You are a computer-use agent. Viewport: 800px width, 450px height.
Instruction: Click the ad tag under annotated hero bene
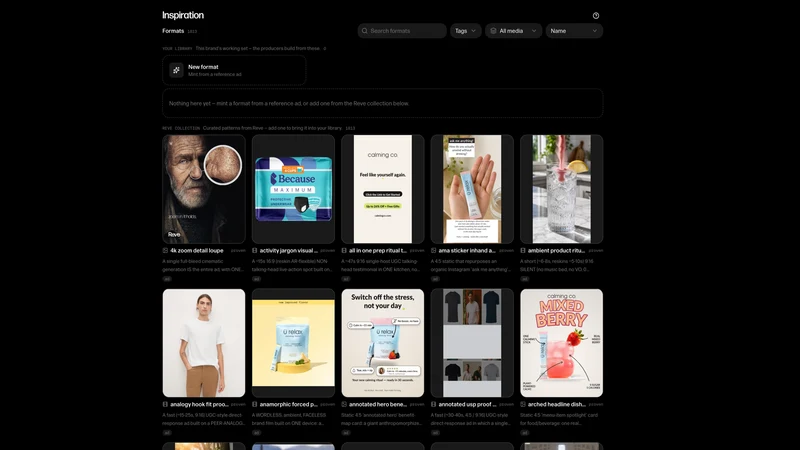pyautogui.click(x=346, y=433)
